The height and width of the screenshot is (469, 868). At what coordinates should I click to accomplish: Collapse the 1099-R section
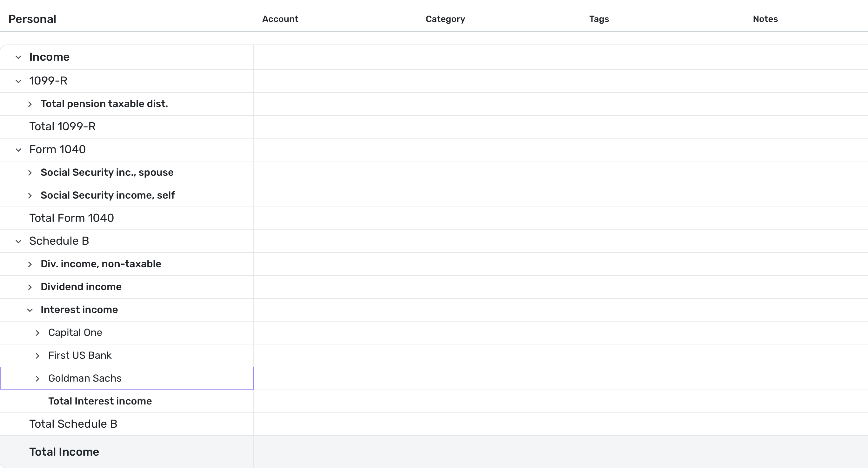pos(18,81)
